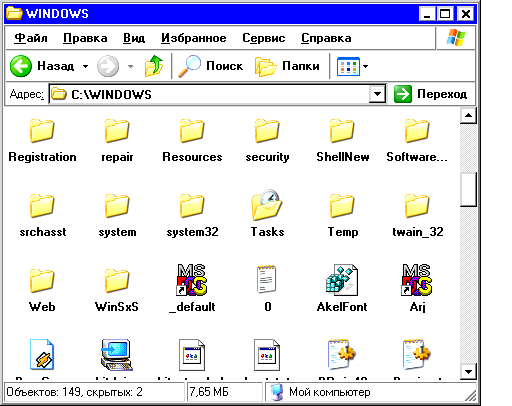Click the Мой компьютер status bar zone
Image resolution: width=512 pixels, height=406 pixels.
tap(370, 392)
